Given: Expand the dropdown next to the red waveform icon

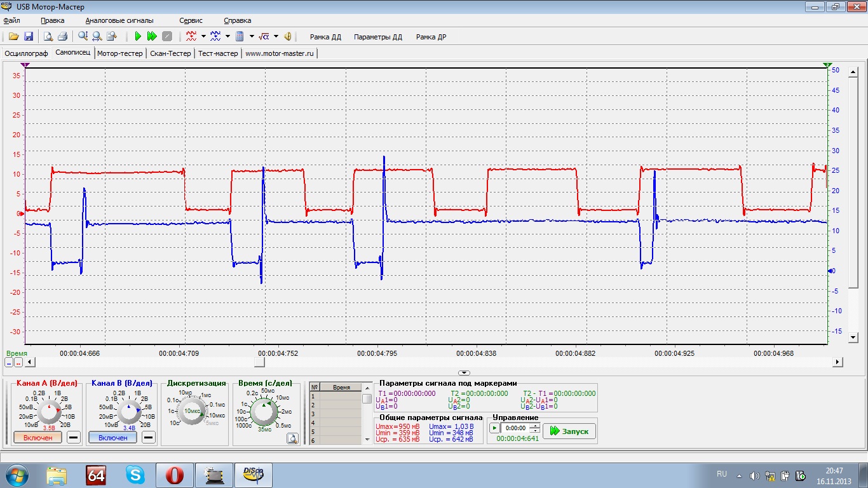Looking at the screenshot, I should (x=203, y=37).
